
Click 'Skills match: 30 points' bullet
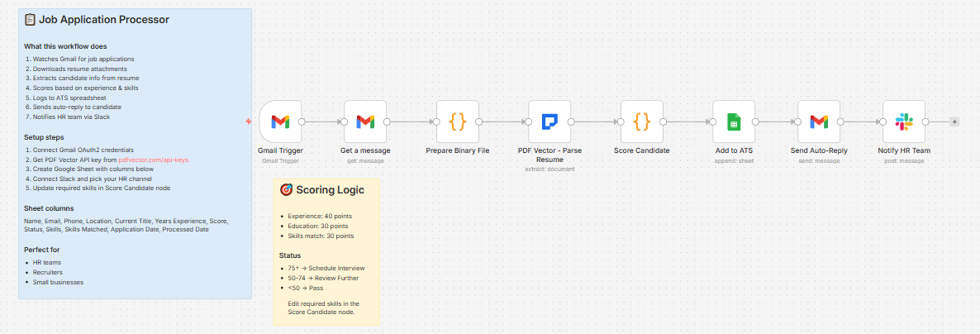pos(321,236)
